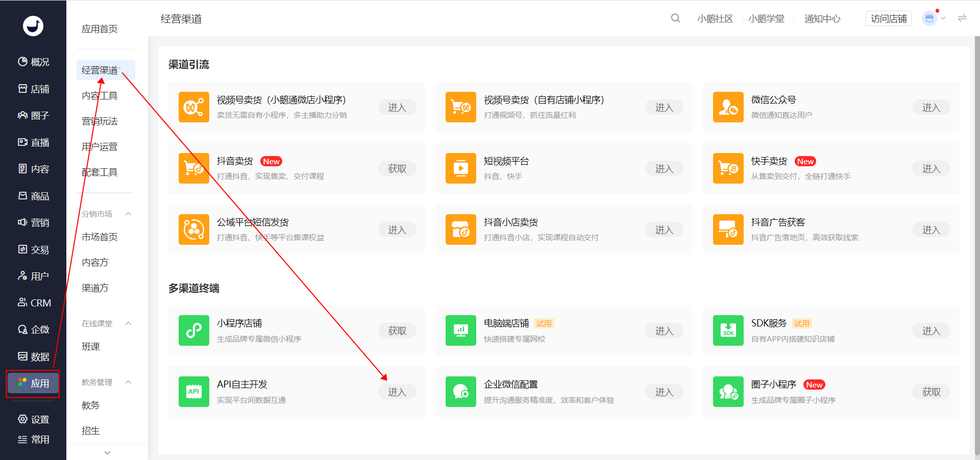Select 经营渠道 submenu item
The image size is (980, 460).
[106, 70]
